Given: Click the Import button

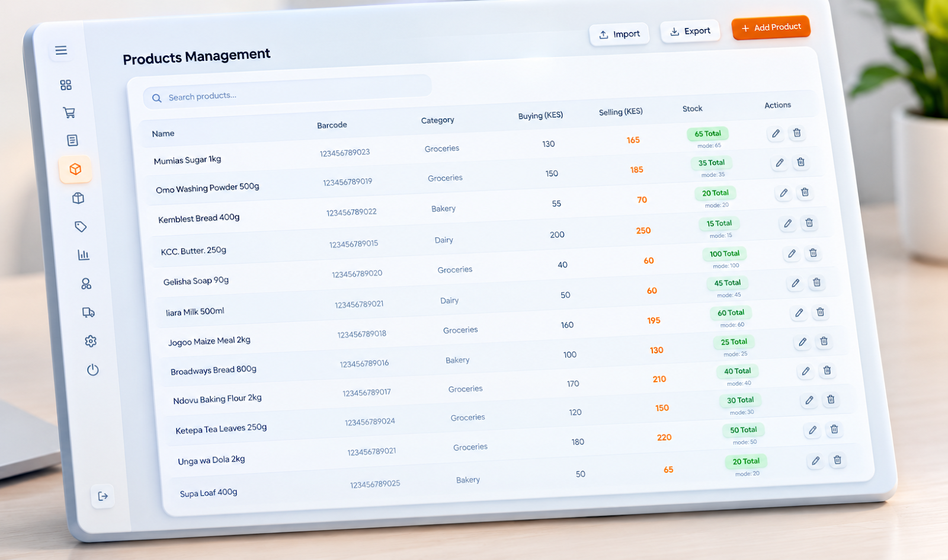Looking at the screenshot, I should [619, 34].
